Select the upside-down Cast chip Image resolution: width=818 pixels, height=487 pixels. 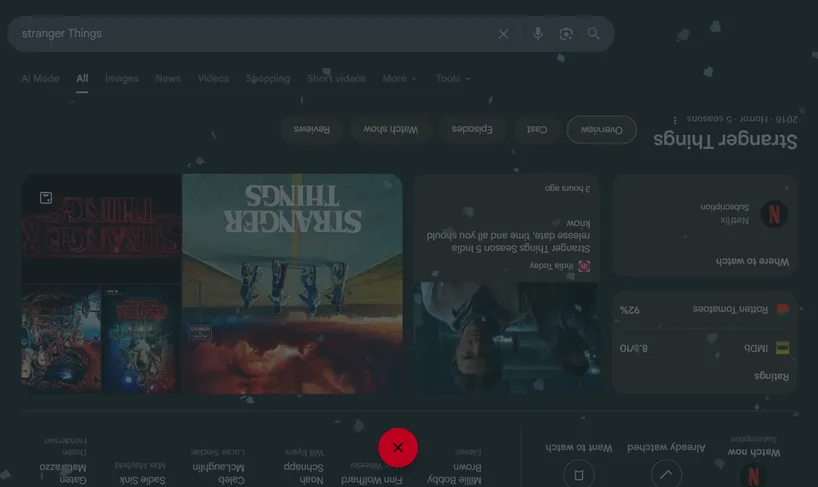[537, 130]
